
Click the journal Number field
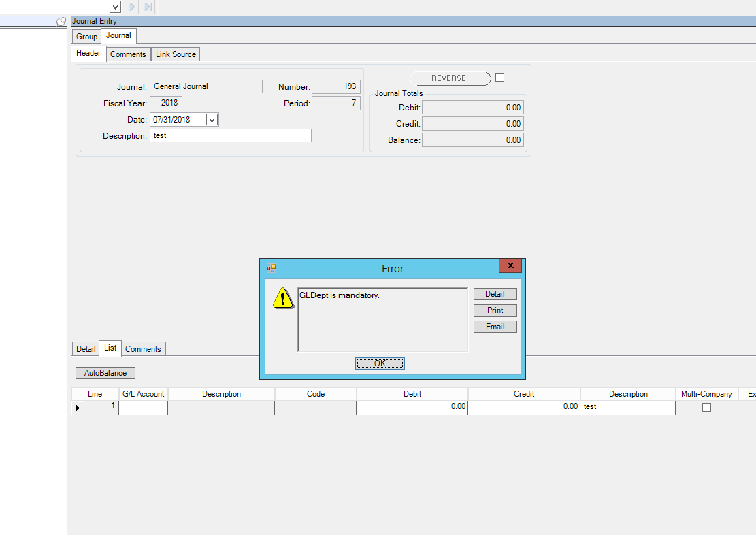click(336, 86)
